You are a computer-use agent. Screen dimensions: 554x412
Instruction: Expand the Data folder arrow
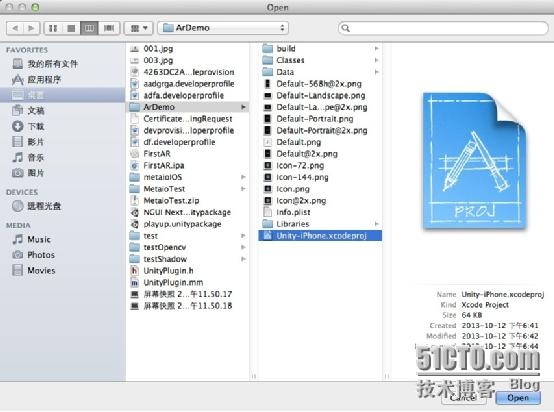[377, 72]
